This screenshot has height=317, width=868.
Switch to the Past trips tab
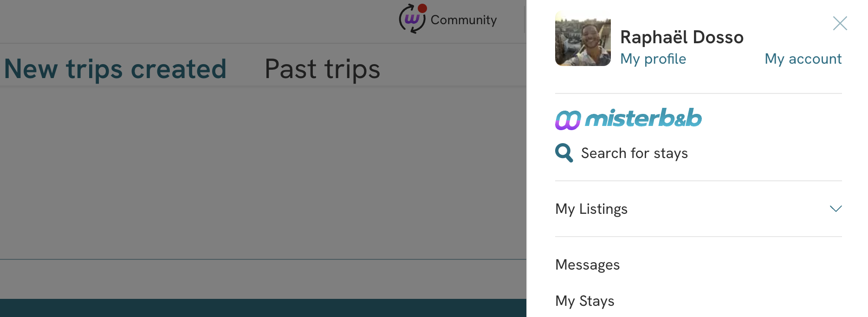click(322, 69)
